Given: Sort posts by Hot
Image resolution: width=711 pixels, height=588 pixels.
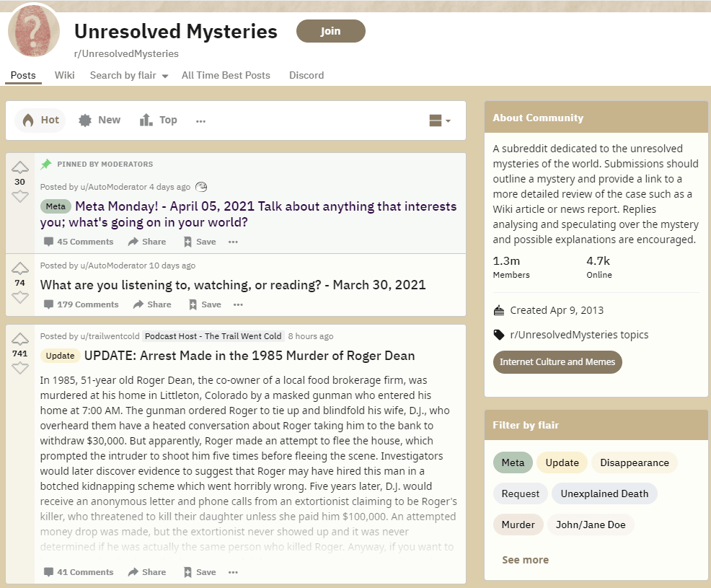Looking at the screenshot, I should click(40, 120).
